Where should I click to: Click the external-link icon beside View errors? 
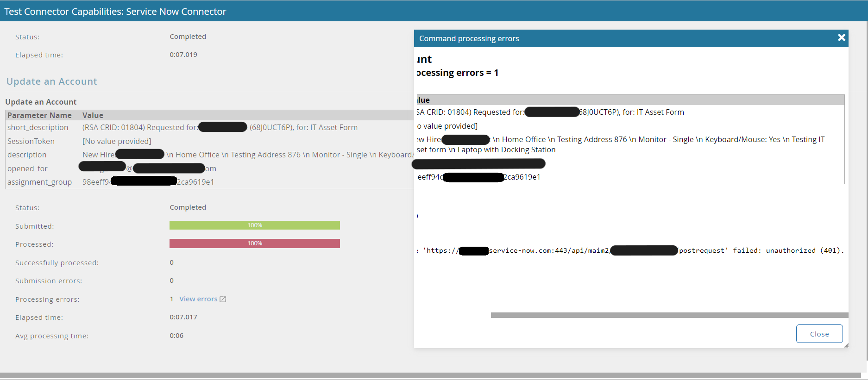point(223,299)
